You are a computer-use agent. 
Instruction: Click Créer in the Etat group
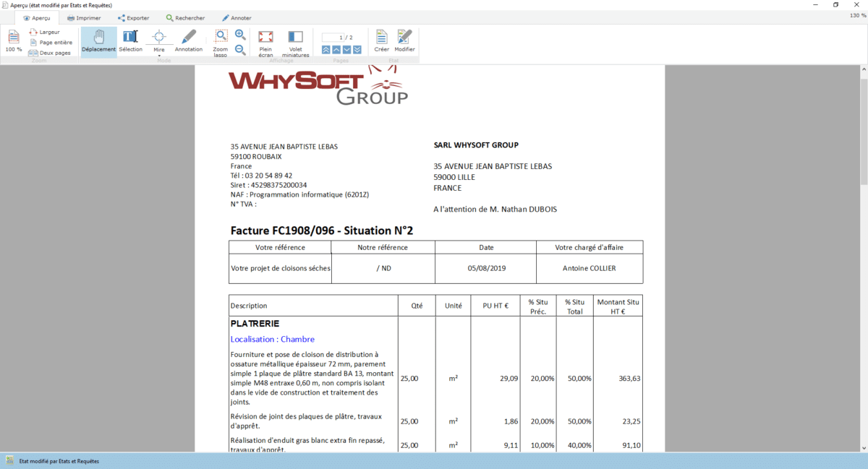[x=381, y=41]
